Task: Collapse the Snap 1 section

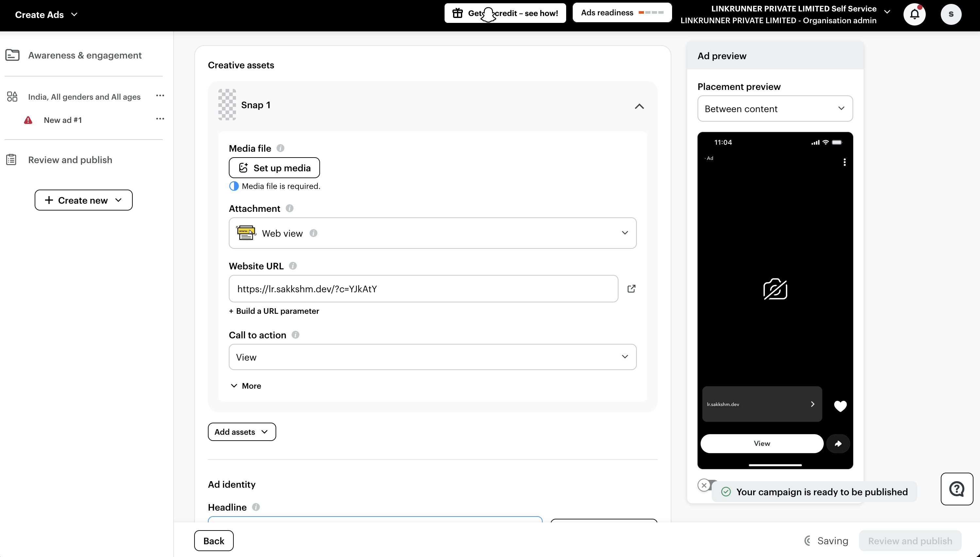Action: pyautogui.click(x=639, y=106)
